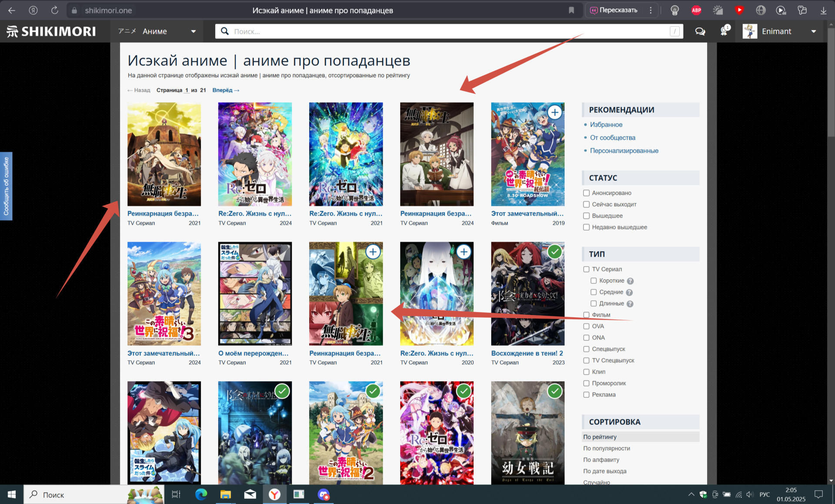The image size is (835, 504).
Task: Open the notifications bell icon
Action: [x=724, y=31]
